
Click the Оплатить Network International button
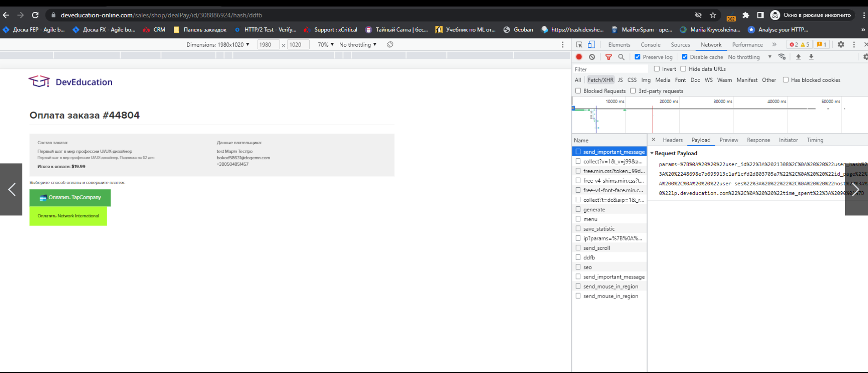coord(68,216)
